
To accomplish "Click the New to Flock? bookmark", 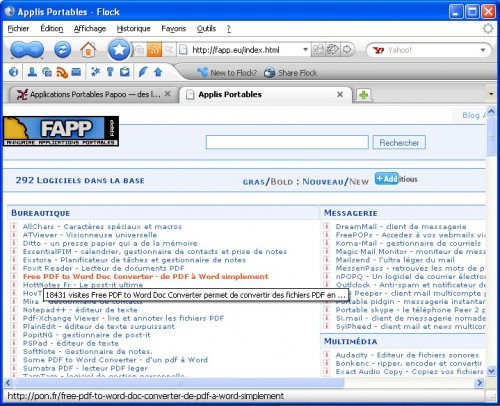I will pos(227,73).
